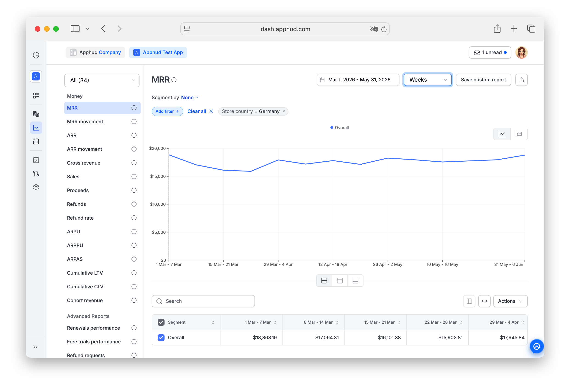570x392 pixels.
Task: Click info icon for MRR movement
Action: tap(134, 121)
